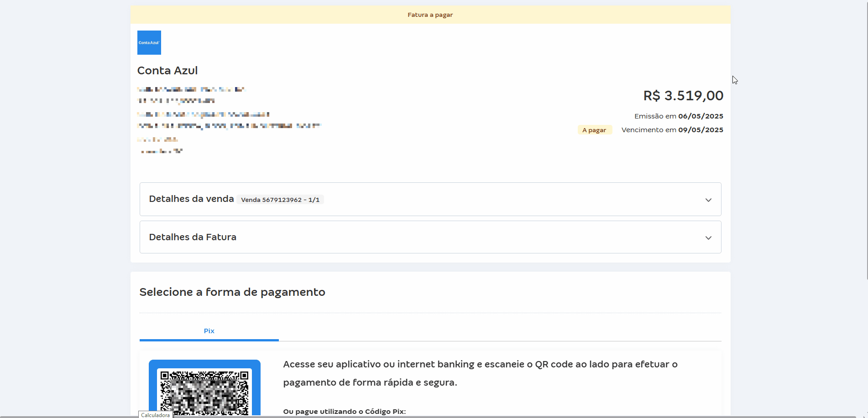868x418 pixels.
Task: Click the Conta Azul blue logo
Action: point(149,42)
